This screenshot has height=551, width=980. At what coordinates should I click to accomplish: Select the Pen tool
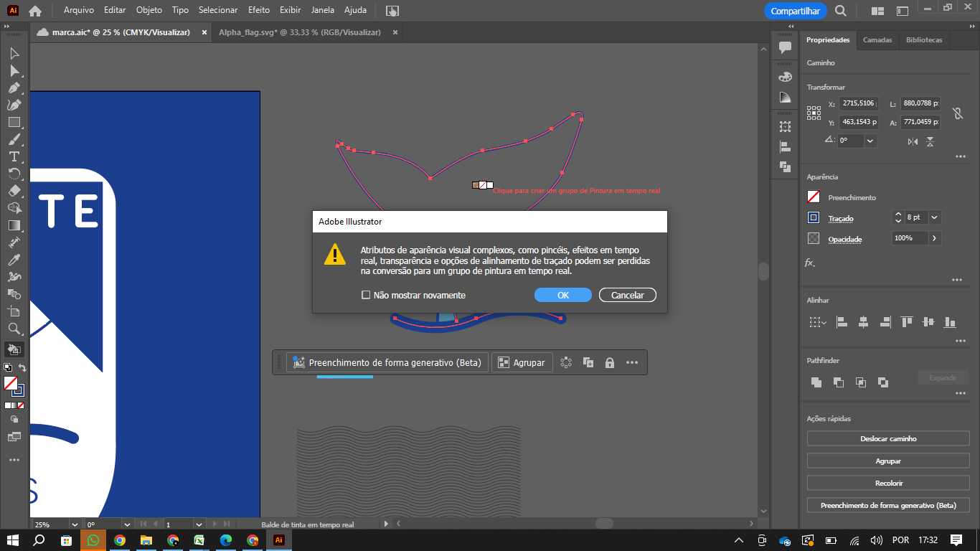click(14, 88)
